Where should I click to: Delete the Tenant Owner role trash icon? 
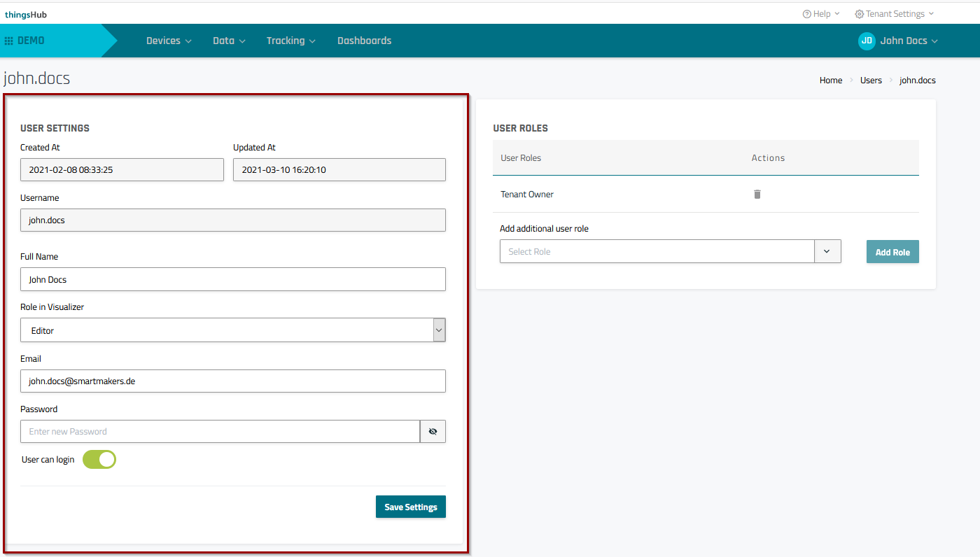[757, 195]
